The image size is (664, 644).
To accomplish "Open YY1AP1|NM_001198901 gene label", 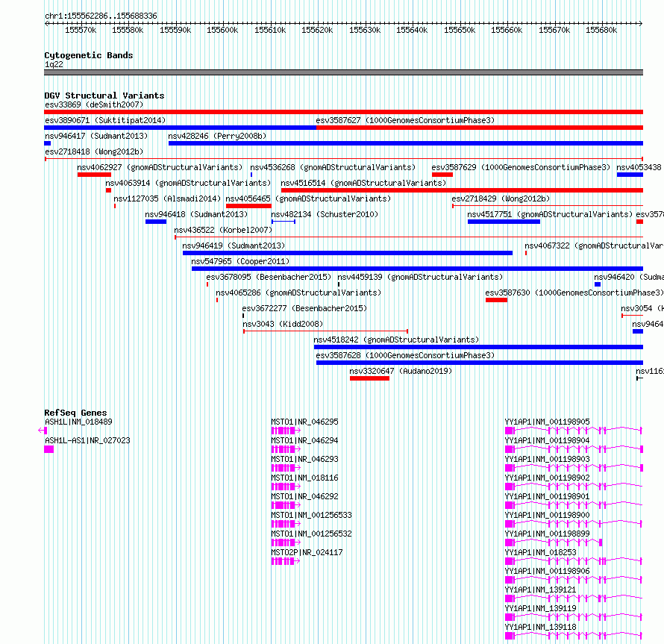I will (547, 496).
